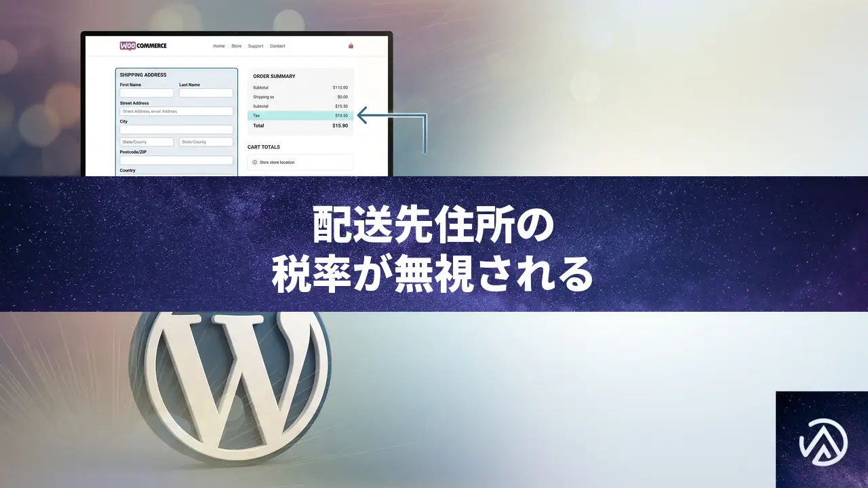Screen dimensions: 868x488
Task: Click the Street Address label text
Action: click(134, 103)
